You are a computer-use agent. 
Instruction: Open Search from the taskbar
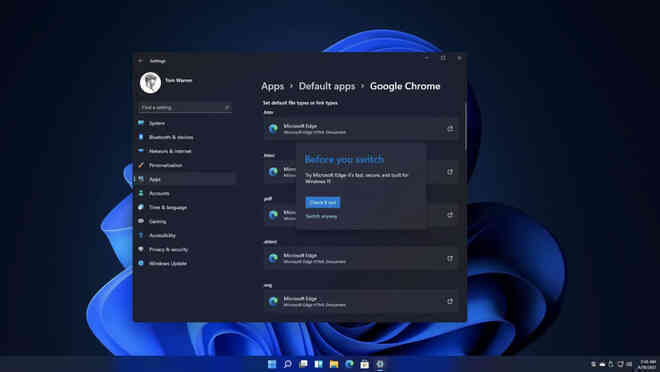(x=287, y=364)
